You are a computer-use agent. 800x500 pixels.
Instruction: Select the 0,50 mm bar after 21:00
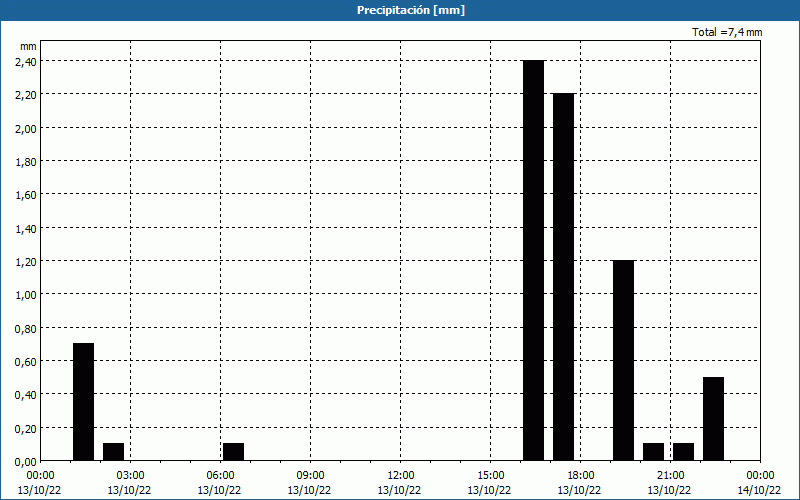(714, 419)
